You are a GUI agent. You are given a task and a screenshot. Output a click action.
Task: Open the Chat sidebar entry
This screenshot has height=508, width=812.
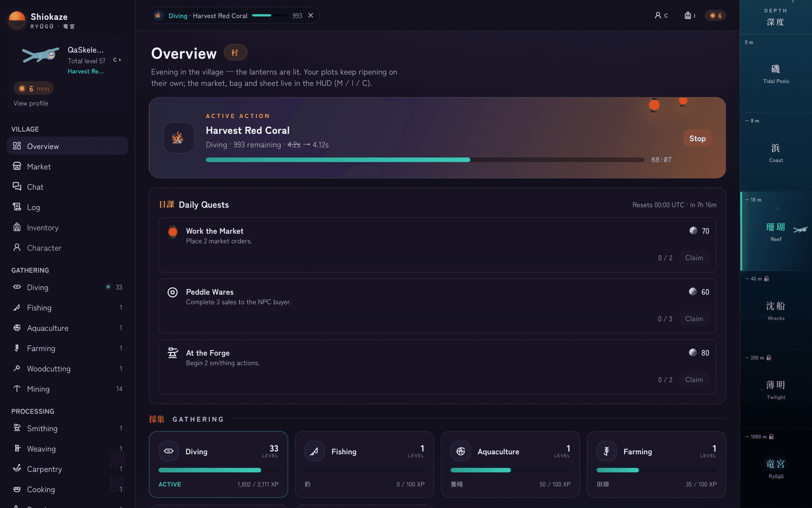(67, 187)
